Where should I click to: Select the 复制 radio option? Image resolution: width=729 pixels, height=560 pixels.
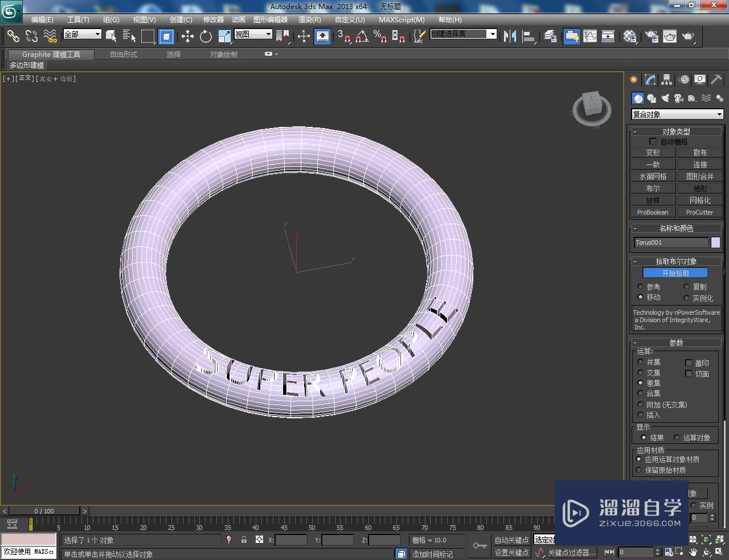(x=686, y=287)
